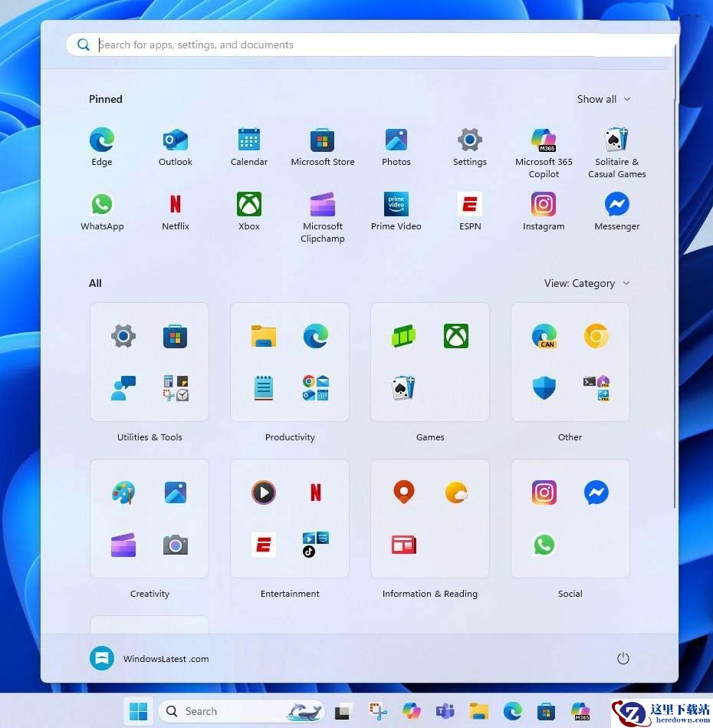Open News in Information & Reading
The height and width of the screenshot is (728, 713).
tap(403, 545)
